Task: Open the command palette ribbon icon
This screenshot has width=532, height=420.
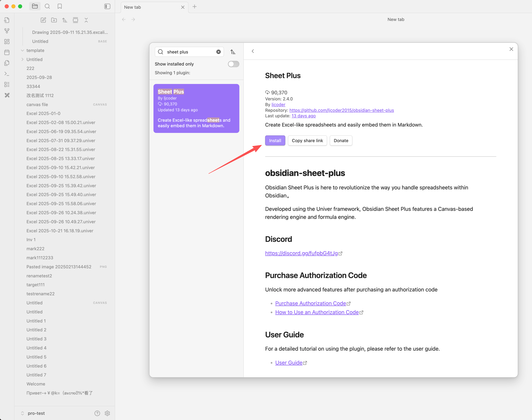Action: tap(7, 74)
